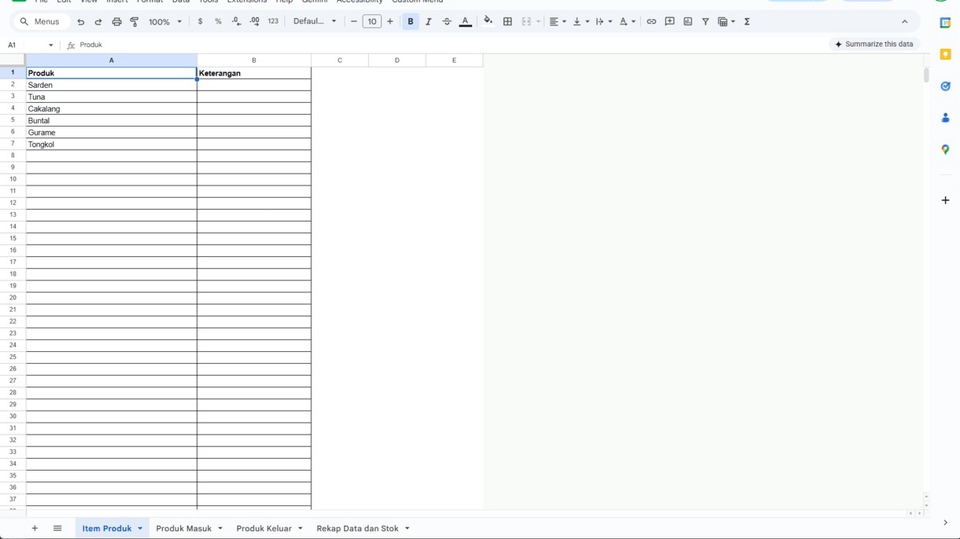This screenshot has height=539, width=960.
Task: Click the add new sheet button
Action: (x=34, y=529)
